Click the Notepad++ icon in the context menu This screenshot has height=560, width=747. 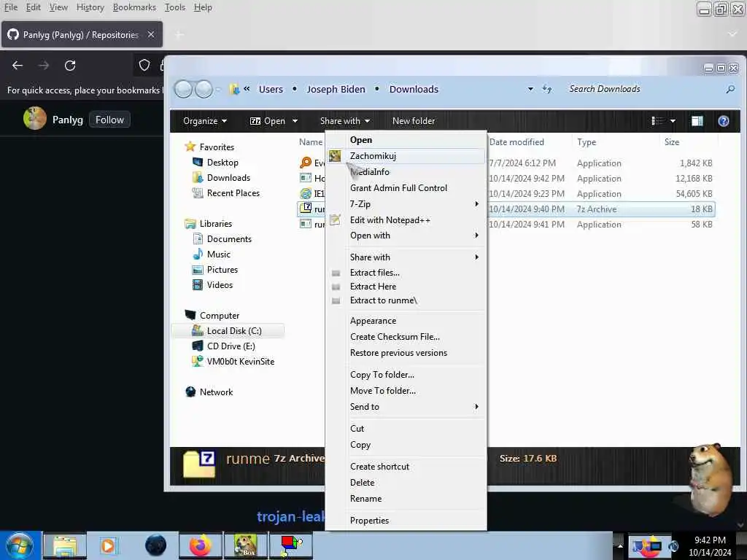335,219
